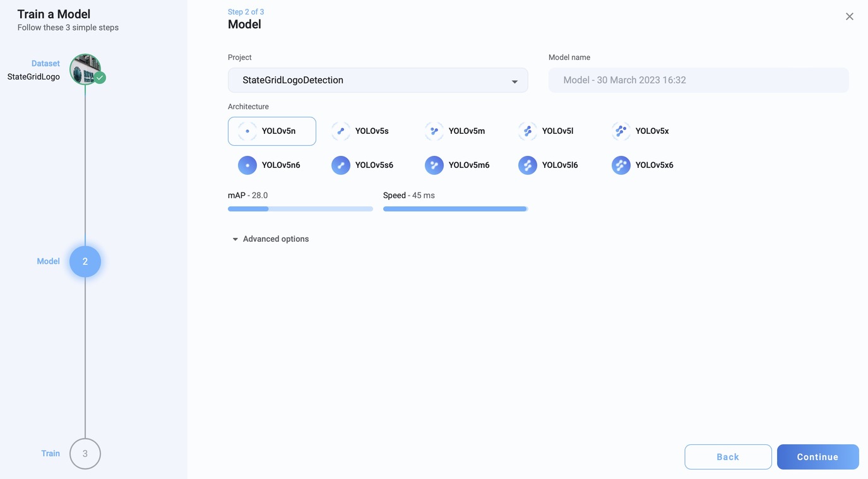868x479 pixels.
Task: Pick the YOLOv5m6 model icon
Action: (x=434, y=165)
